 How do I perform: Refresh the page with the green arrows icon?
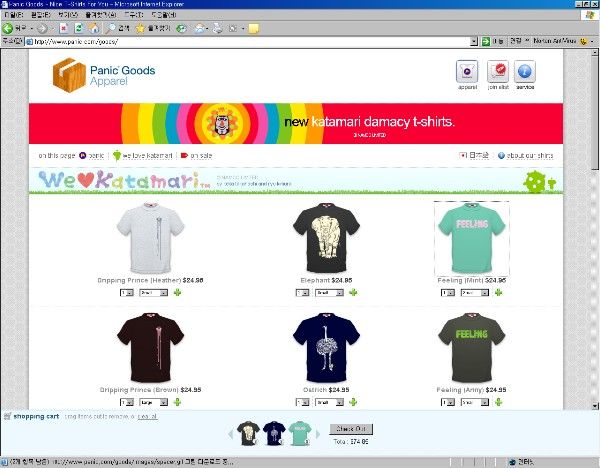click(x=78, y=28)
